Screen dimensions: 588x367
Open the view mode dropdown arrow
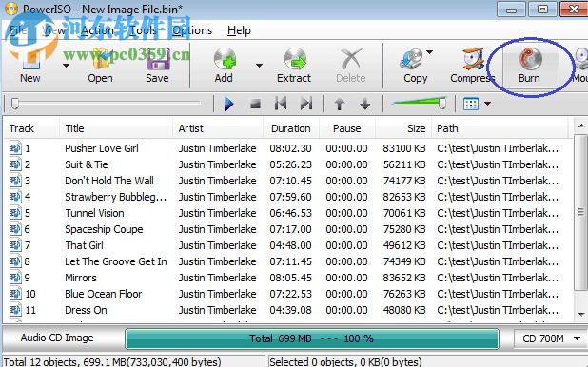(x=487, y=104)
